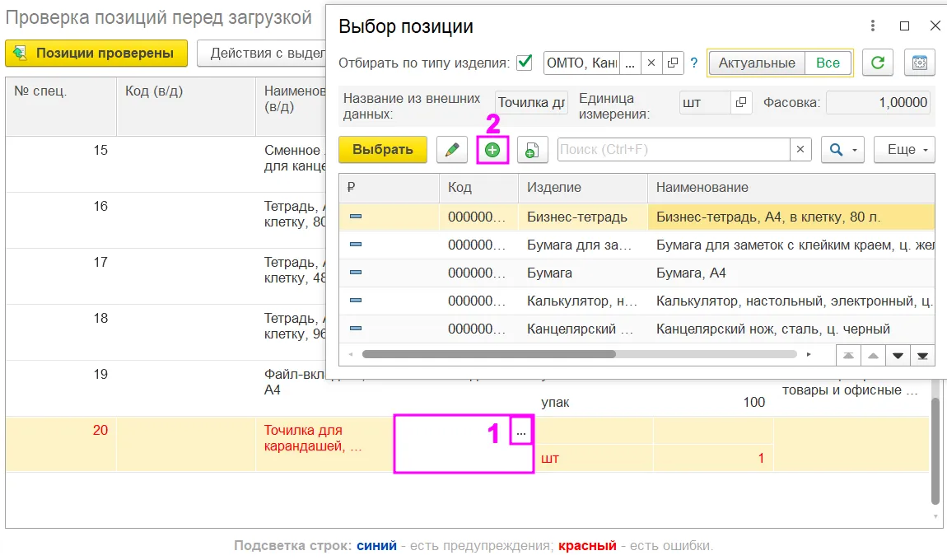This screenshot has height=560, width=947.
Task: Click the 'Название из внешних данных' field
Action: 531,103
